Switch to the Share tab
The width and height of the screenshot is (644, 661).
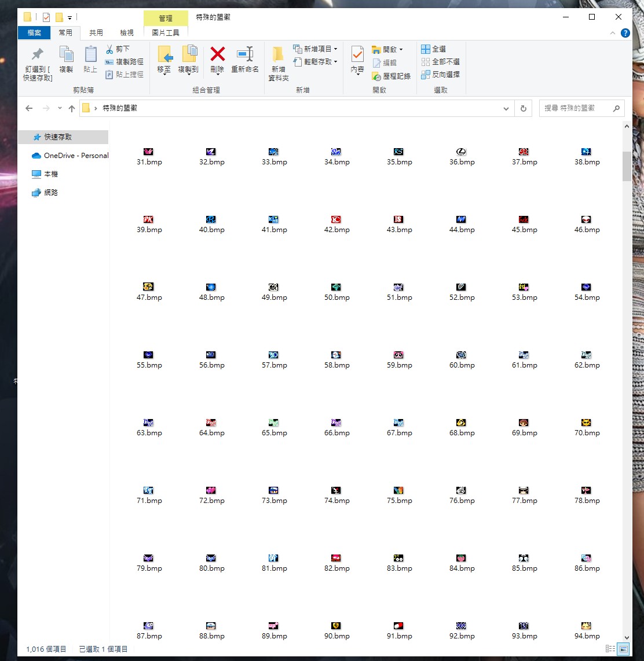point(96,33)
